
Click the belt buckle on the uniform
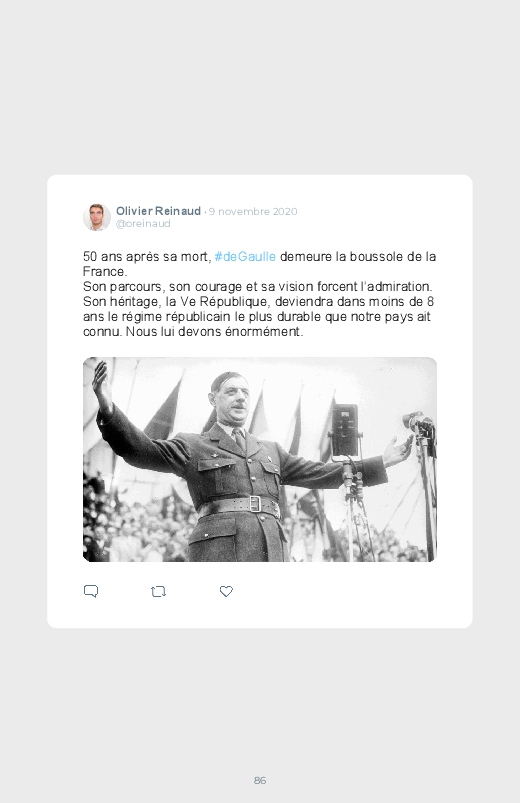pos(256,504)
